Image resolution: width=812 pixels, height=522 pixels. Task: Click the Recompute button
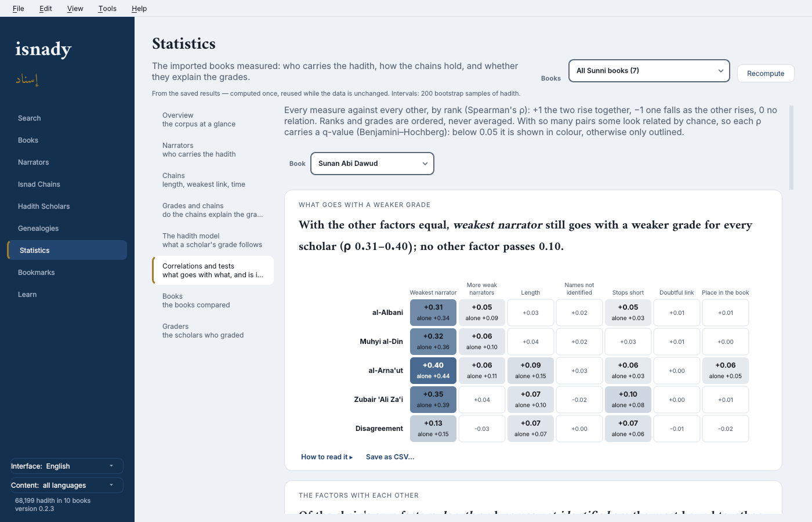click(766, 74)
